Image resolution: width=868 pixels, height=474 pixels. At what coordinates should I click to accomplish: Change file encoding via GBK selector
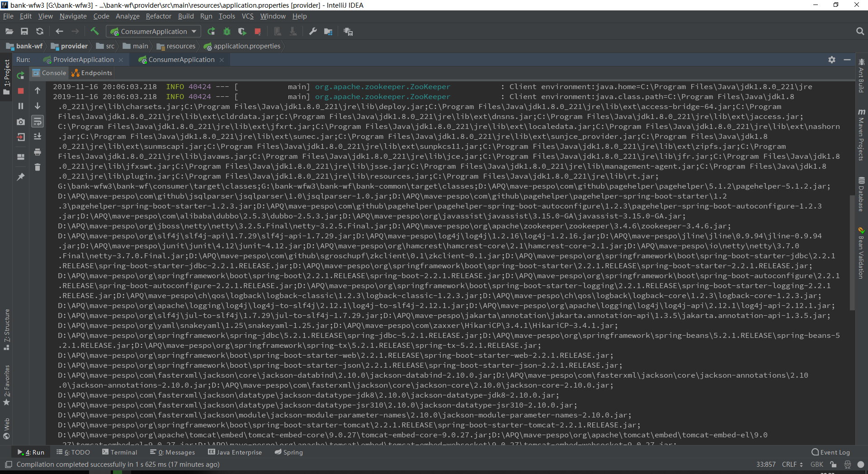click(x=817, y=465)
